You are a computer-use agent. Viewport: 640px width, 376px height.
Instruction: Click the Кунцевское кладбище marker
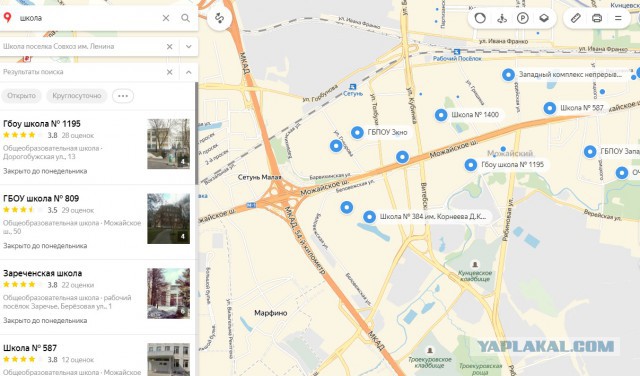[475, 265]
